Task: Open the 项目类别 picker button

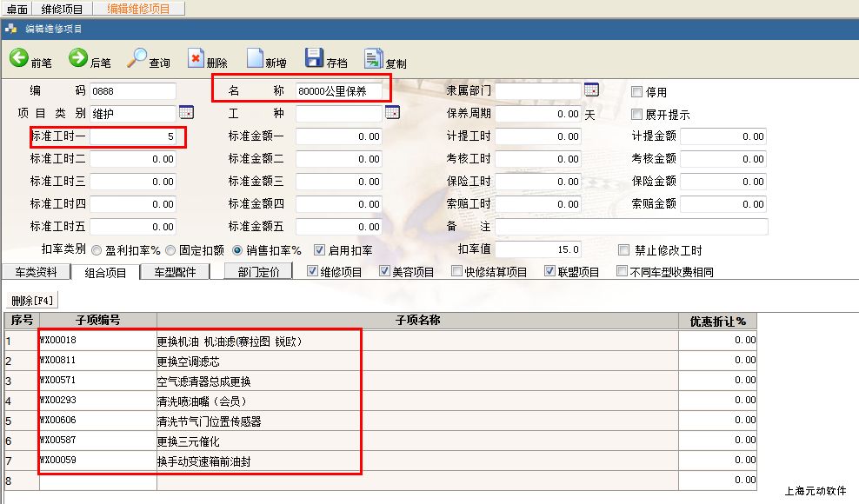Action: click(x=186, y=113)
